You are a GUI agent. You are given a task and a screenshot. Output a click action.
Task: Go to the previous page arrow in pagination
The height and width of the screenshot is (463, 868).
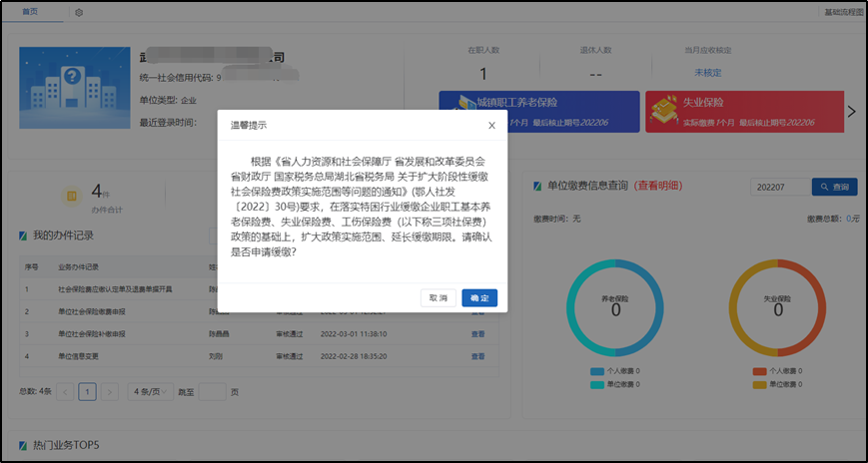point(66,392)
